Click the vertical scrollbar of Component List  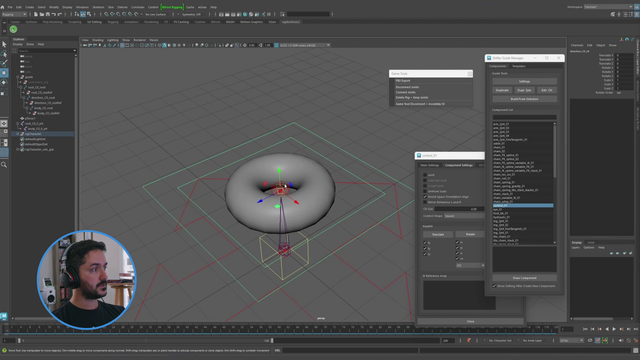coord(555,151)
